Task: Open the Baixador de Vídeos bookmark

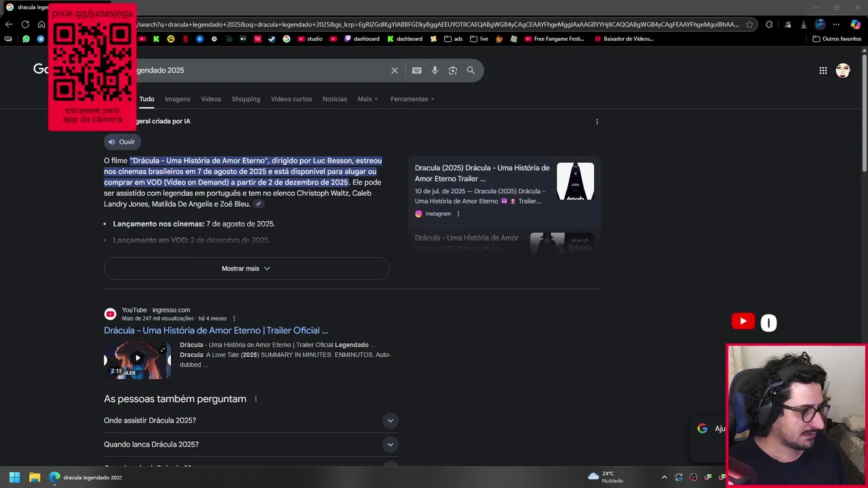Action: click(x=624, y=39)
